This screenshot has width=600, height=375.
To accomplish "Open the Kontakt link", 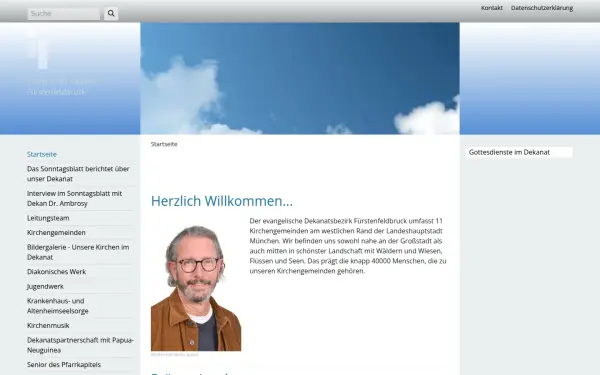I will [492, 8].
